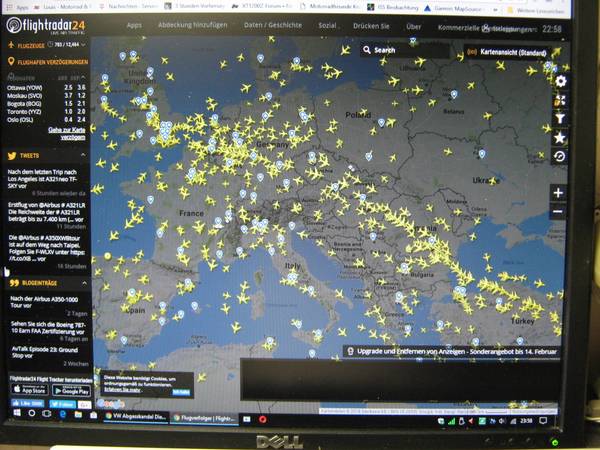600x450 pixels.
Task: Click the Twitter bird icon beside Tweets
Action: click(x=12, y=156)
